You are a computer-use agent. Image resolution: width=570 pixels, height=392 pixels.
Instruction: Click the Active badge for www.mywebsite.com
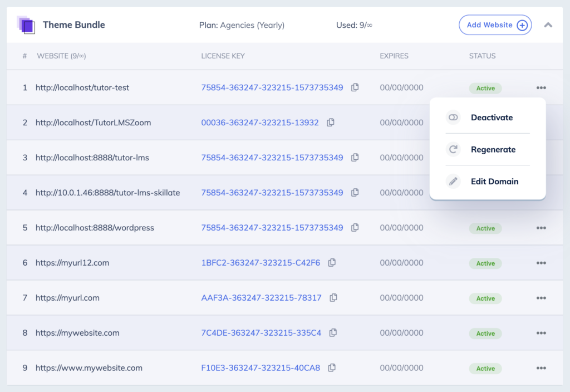(485, 369)
